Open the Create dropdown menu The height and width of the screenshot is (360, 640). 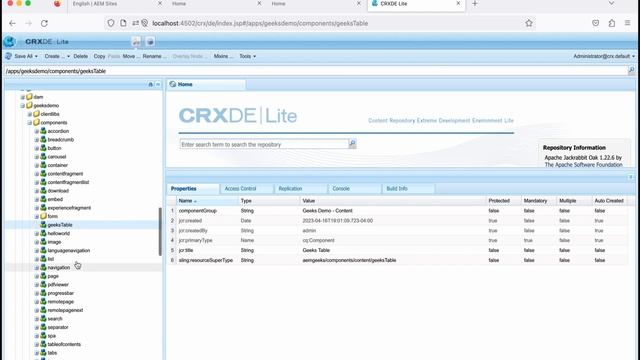(57, 56)
